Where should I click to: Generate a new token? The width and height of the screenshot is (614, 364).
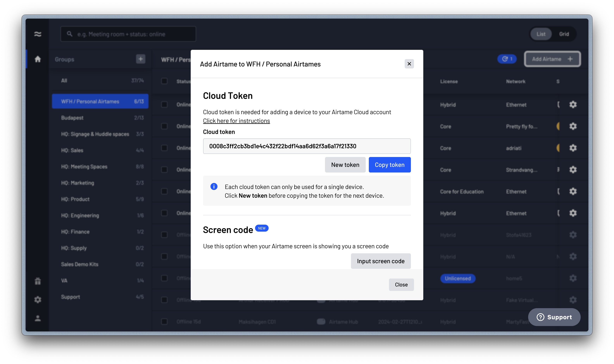345,165
